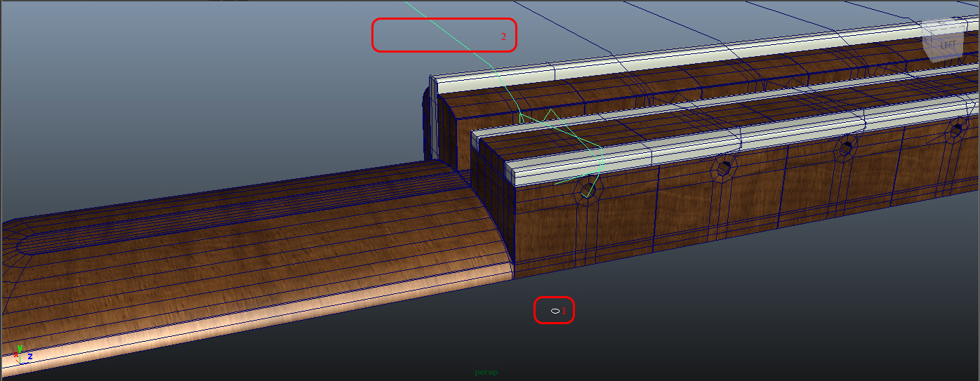The width and height of the screenshot is (980, 381).
Task: Click the persp camera name label
Action: click(486, 372)
